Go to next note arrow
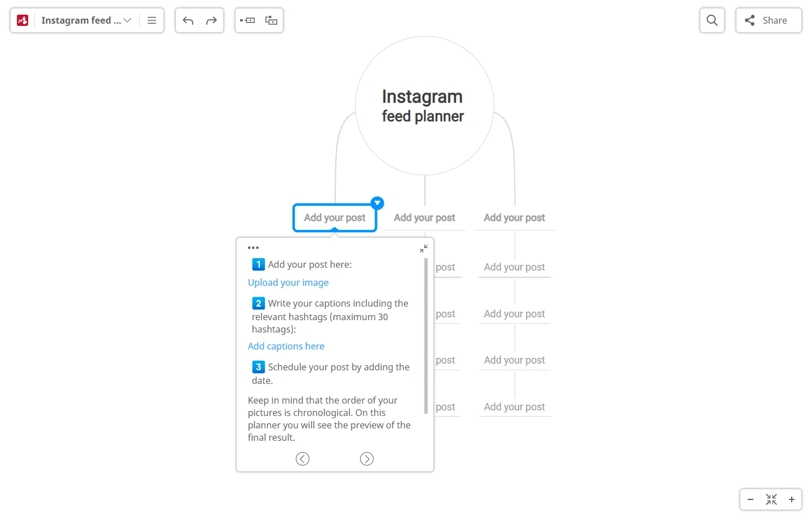The image size is (812, 518). point(367,459)
